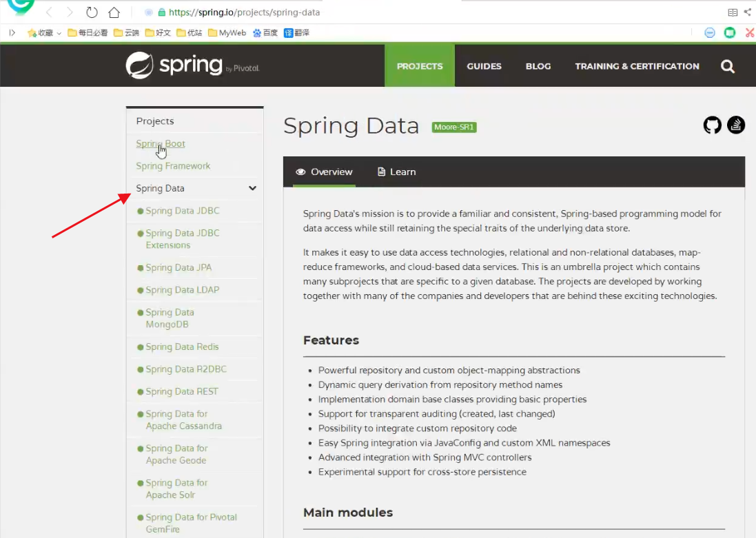Image resolution: width=756 pixels, height=538 pixels.
Task: Open the BLOG navigation item
Action: pyautogui.click(x=538, y=66)
